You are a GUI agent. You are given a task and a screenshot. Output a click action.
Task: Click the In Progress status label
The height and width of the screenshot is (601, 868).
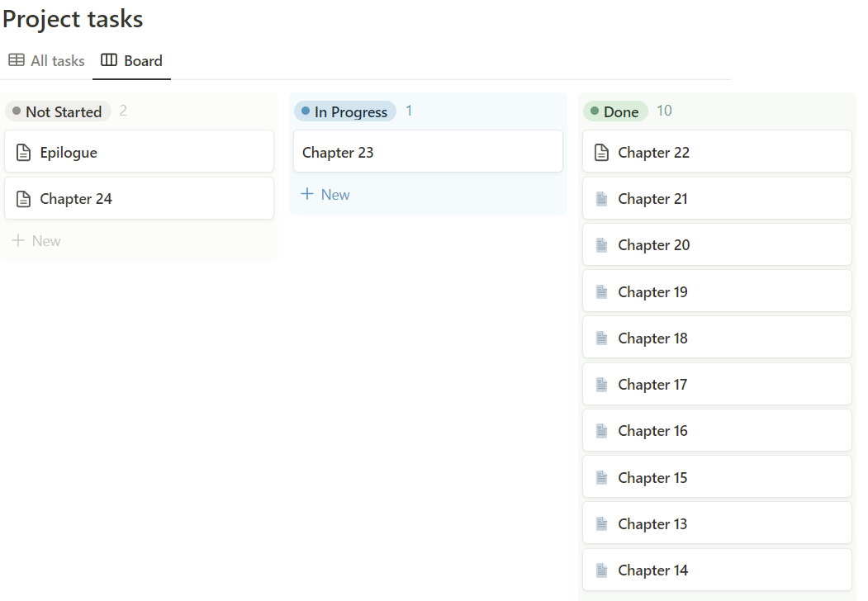[345, 111]
